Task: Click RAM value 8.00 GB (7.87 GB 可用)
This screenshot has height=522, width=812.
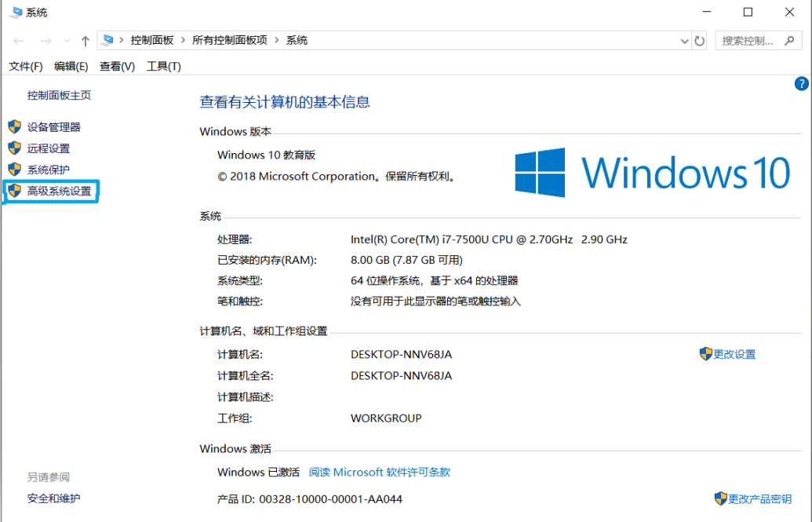Action: click(406, 261)
